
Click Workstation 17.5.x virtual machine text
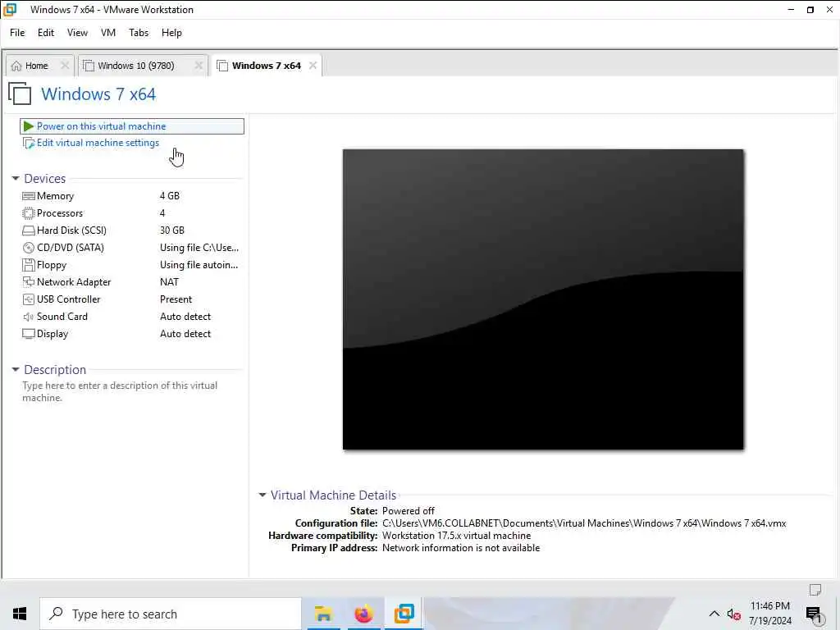(456, 536)
